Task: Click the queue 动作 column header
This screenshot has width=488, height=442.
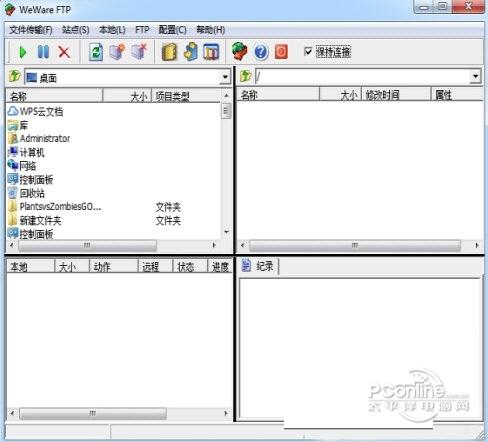Action: (114, 266)
